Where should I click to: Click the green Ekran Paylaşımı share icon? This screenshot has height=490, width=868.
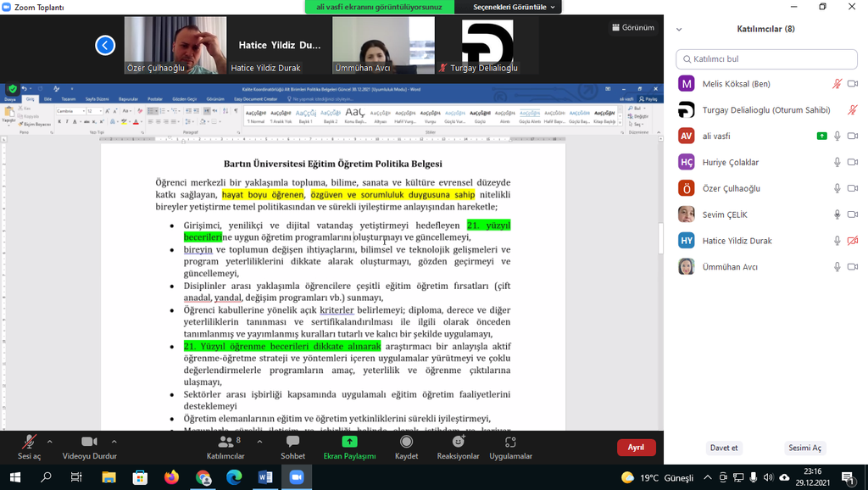point(349,442)
